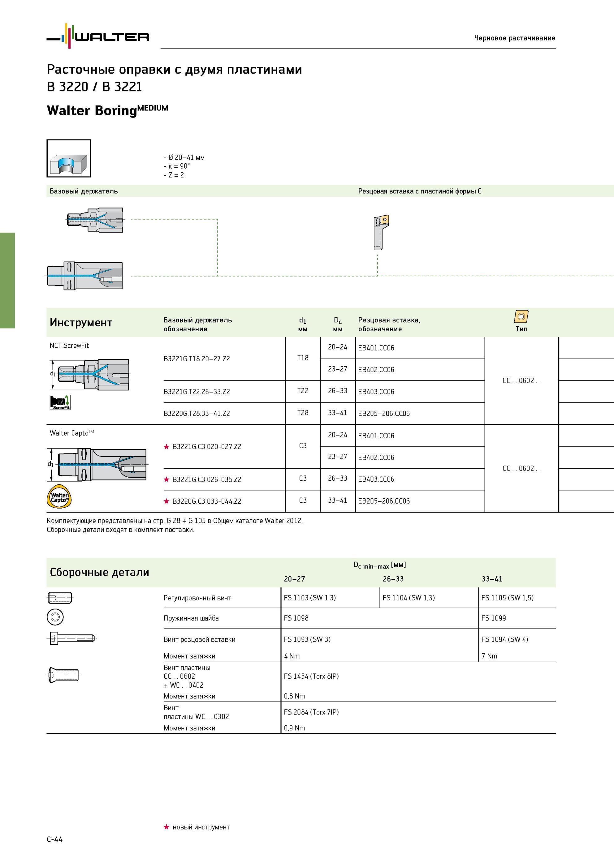Click FS 2084 (Torx 7IP) plate screw

pos(311,712)
